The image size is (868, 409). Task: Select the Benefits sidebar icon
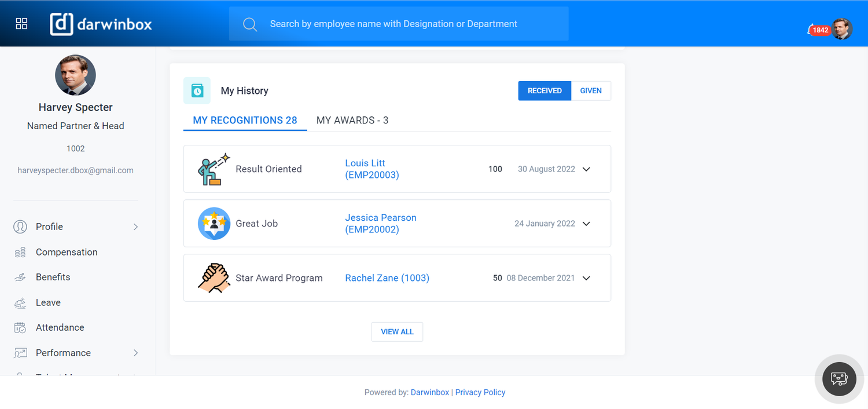[x=20, y=277]
